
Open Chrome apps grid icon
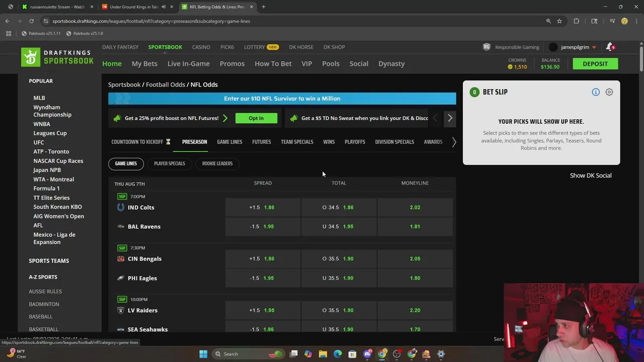(9, 33)
